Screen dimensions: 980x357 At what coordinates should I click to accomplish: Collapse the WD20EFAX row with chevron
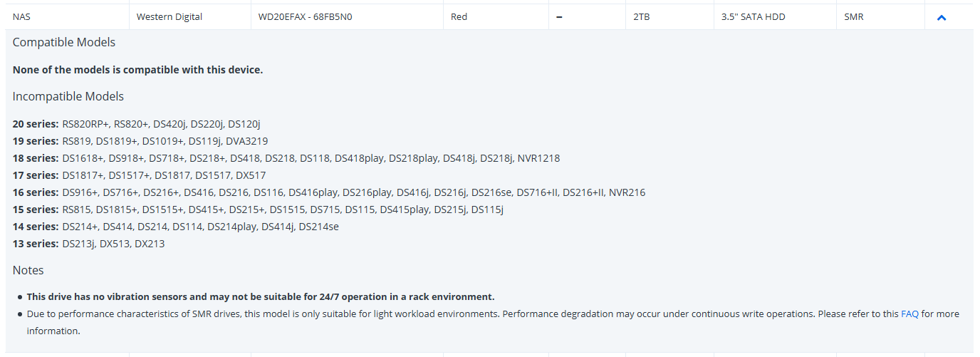click(942, 17)
